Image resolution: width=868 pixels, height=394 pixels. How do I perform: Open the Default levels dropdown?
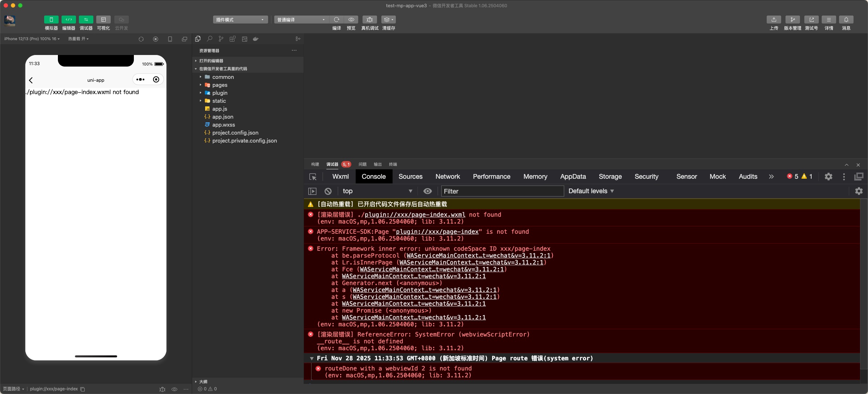pos(591,191)
